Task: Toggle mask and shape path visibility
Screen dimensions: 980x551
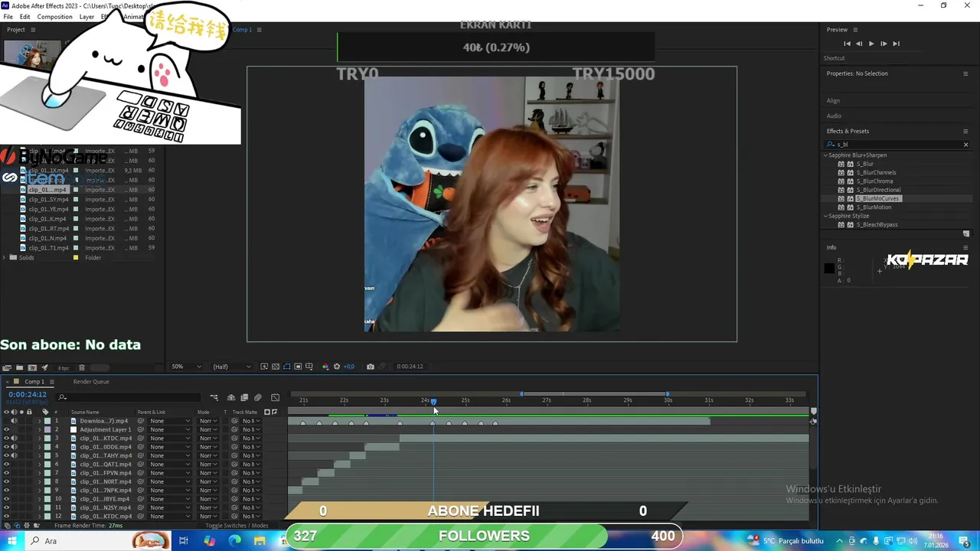Action: 287,367
